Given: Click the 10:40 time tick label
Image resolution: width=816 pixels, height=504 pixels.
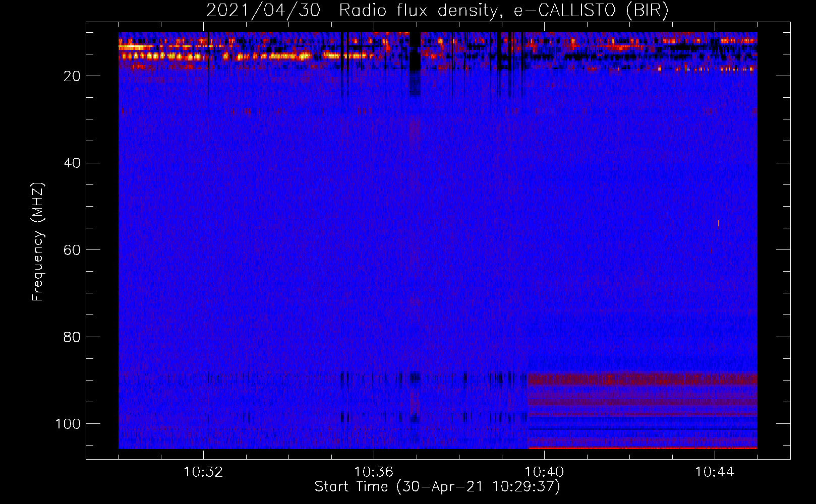Looking at the screenshot, I should (544, 472).
